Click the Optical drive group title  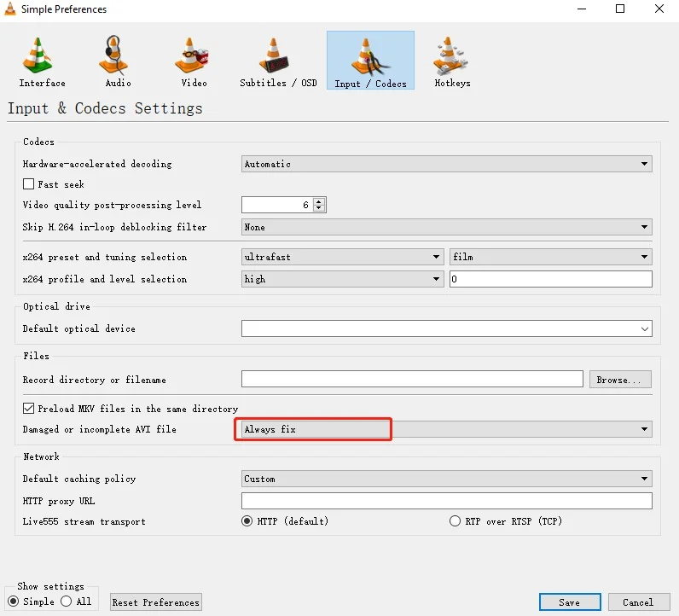[57, 306]
